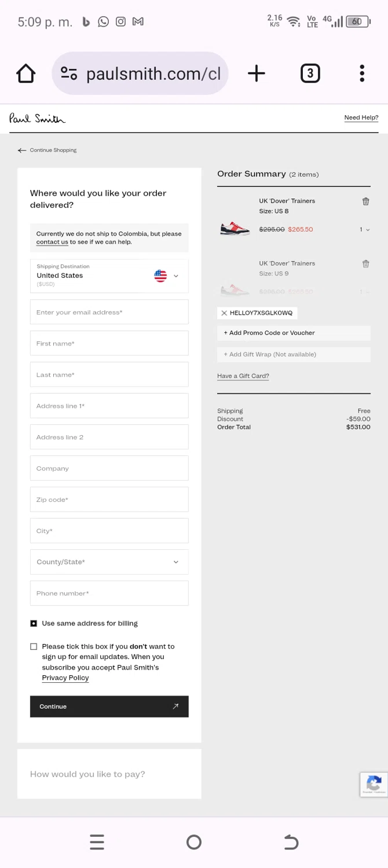
Task: Tap the browser home icon
Action: tap(26, 73)
